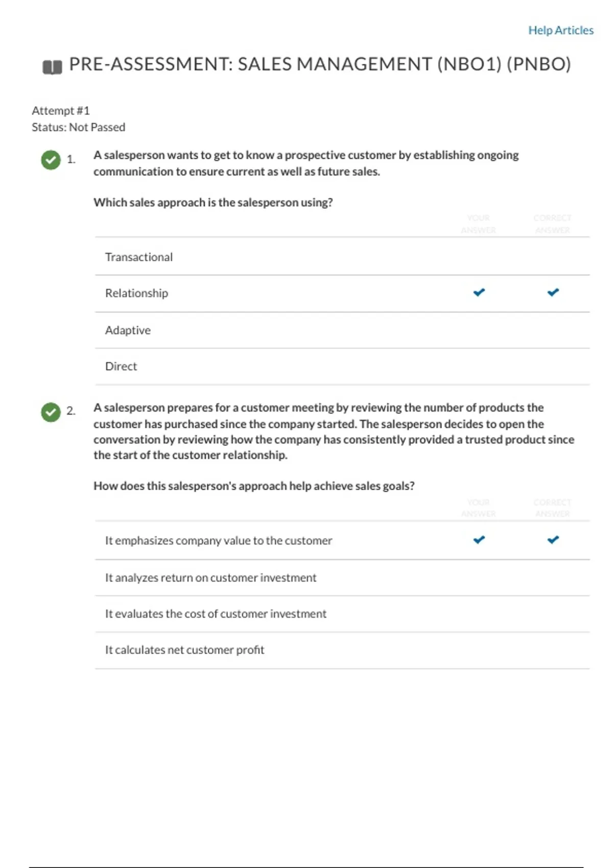Select the Transactional answer option
613x868 pixels.
pyautogui.click(x=139, y=257)
